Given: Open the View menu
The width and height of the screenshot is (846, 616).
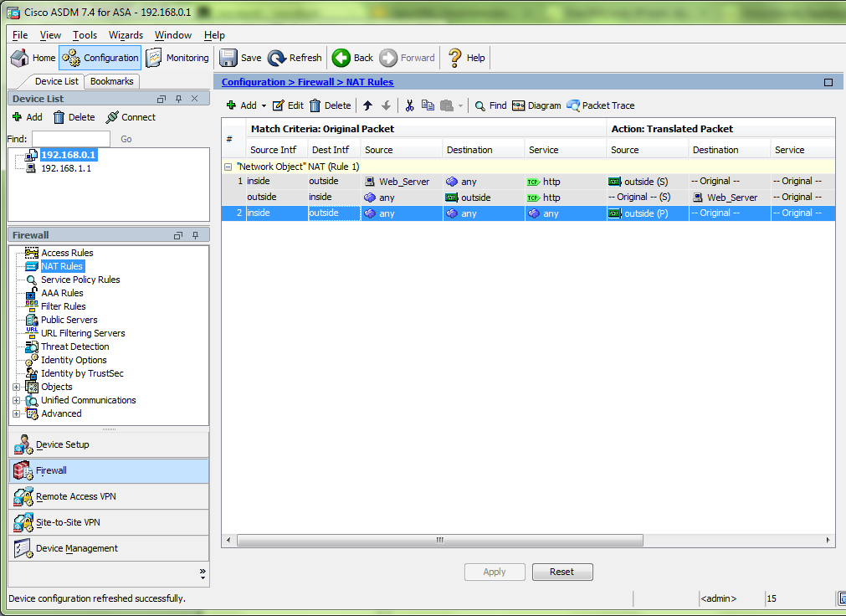Looking at the screenshot, I should pyautogui.click(x=50, y=35).
